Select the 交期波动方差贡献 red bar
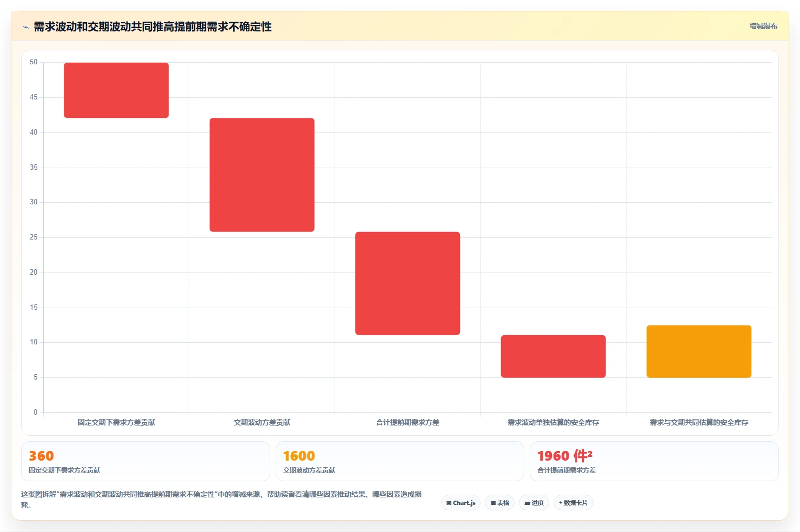 [262, 175]
